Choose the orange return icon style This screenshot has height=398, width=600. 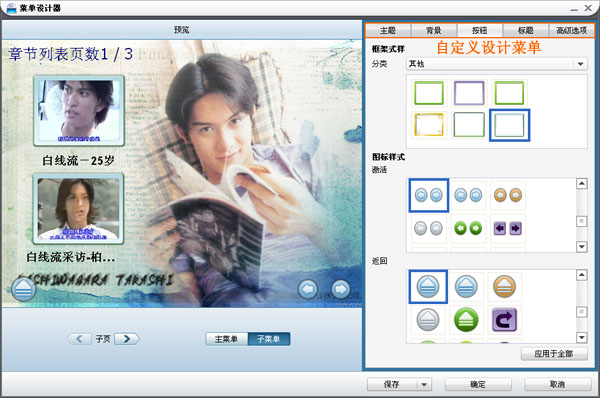(x=504, y=287)
